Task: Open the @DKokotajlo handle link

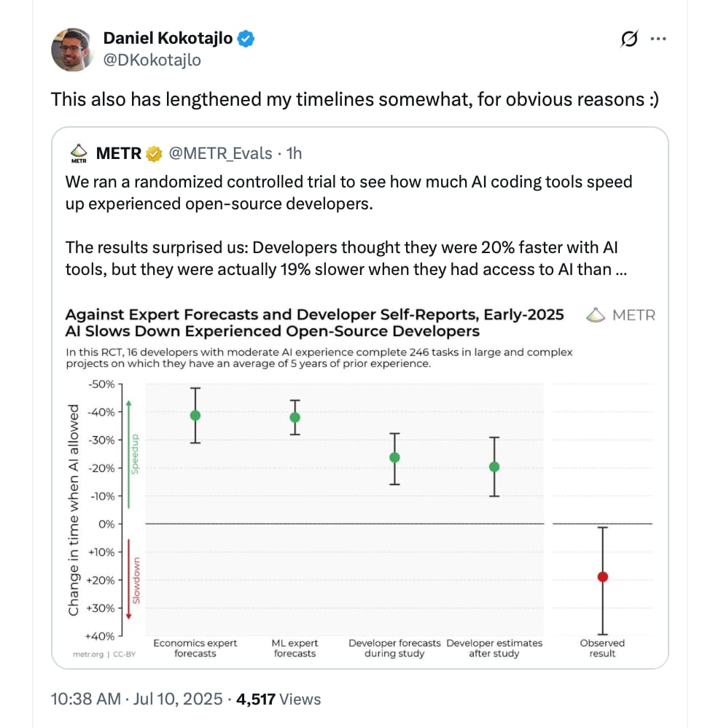Action: pos(152,61)
